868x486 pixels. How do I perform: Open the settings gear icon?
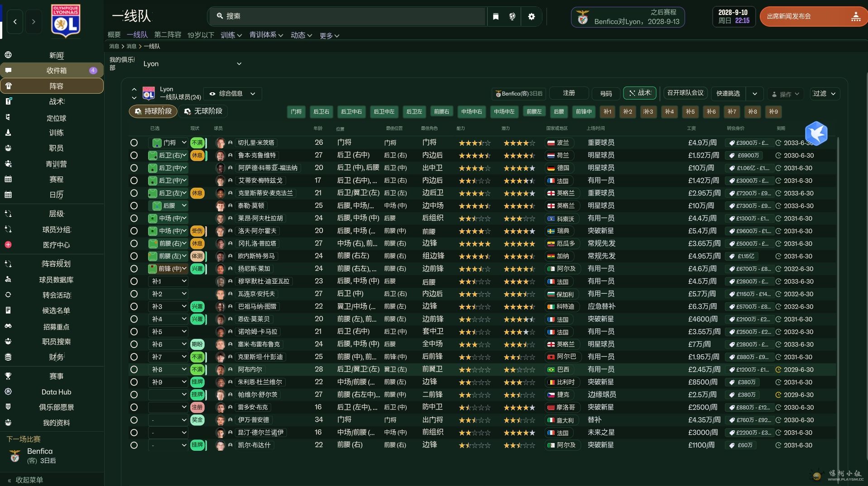point(532,16)
